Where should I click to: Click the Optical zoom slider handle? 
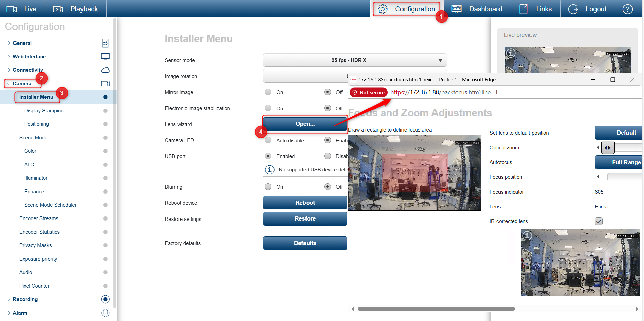pos(608,147)
